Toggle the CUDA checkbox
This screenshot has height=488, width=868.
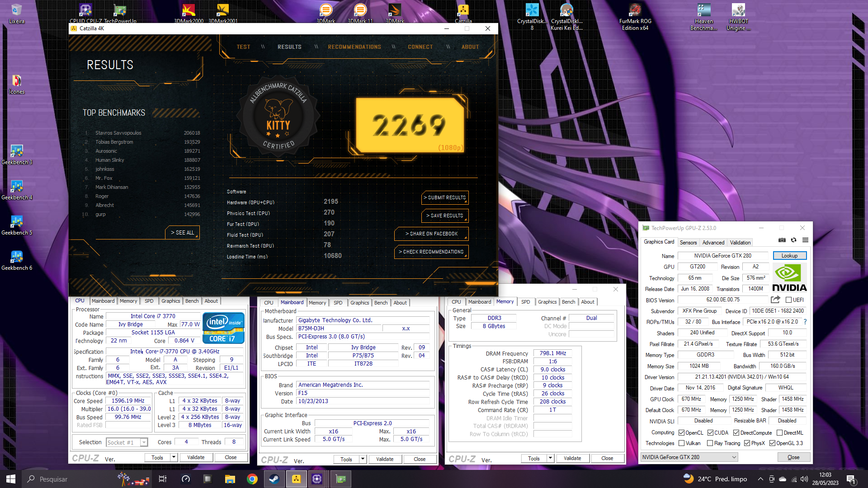710,433
